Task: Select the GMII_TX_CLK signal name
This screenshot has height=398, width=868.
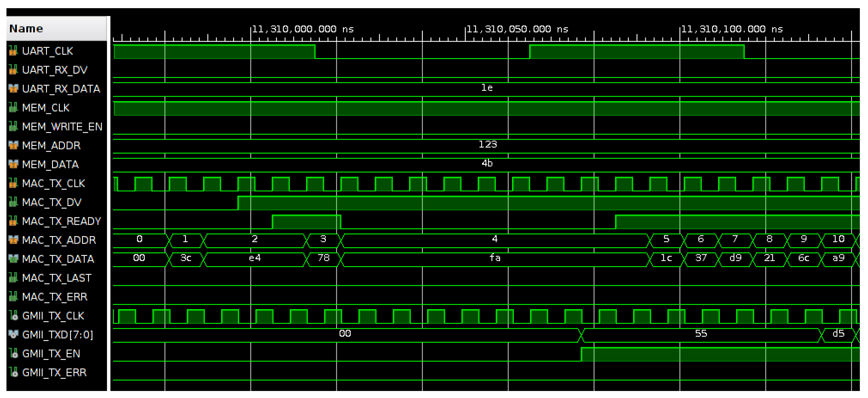Action: coord(53,315)
